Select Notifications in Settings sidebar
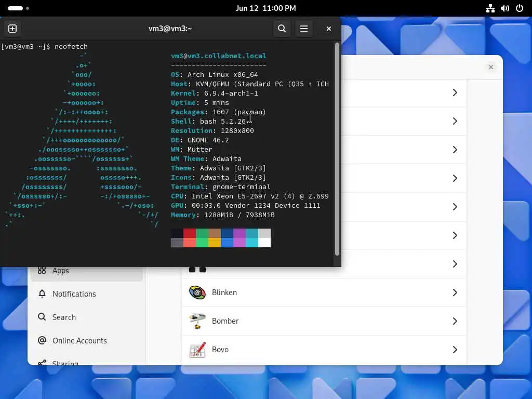The height and width of the screenshot is (399, 532). click(87, 294)
